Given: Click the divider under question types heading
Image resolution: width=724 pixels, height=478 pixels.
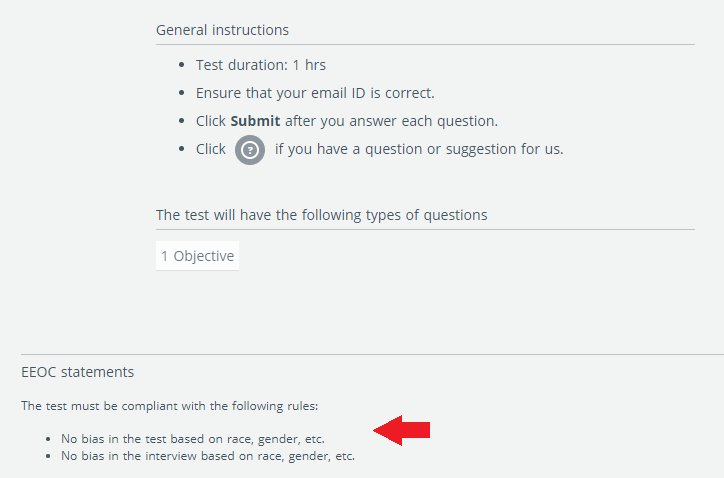Looking at the screenshot, I should pyautogui.click(x=425, y=229).
